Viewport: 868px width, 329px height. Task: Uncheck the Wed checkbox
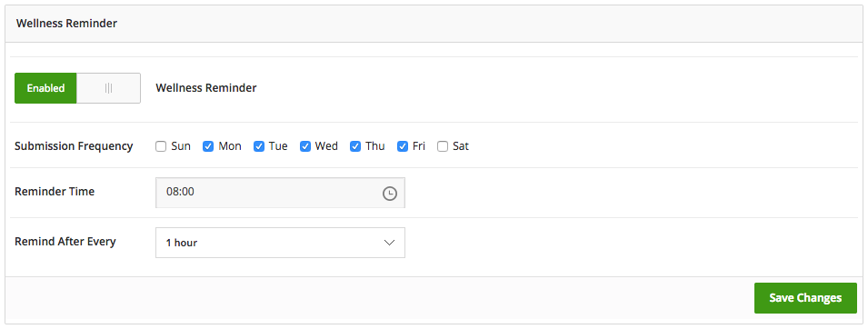pyautogui.click(x=305, y=146)
